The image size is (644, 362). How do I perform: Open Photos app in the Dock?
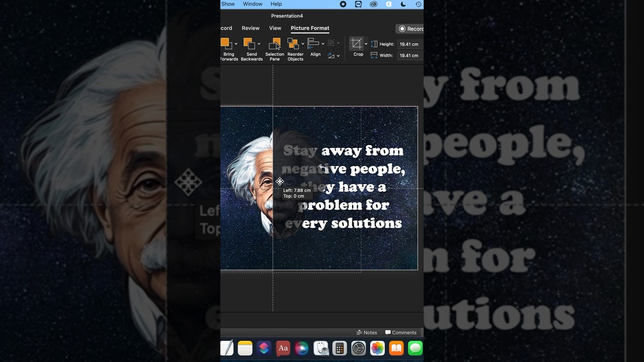pos(377,348)
